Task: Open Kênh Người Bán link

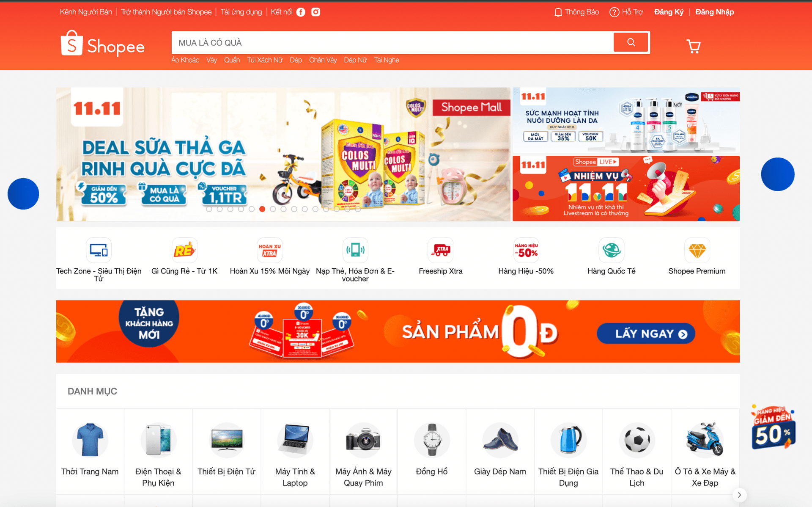Action: (x=86, y=12)
